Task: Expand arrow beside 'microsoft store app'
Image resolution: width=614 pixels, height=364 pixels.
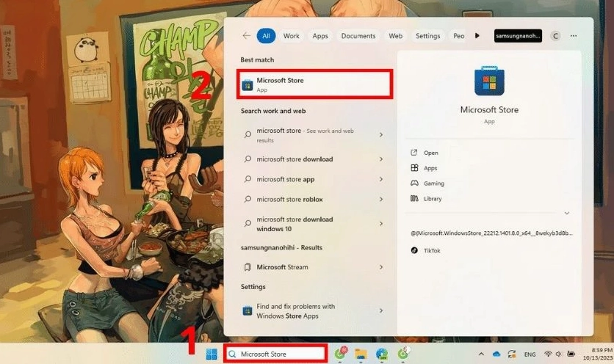Action: pyautogui.click(x=381, y=179)
